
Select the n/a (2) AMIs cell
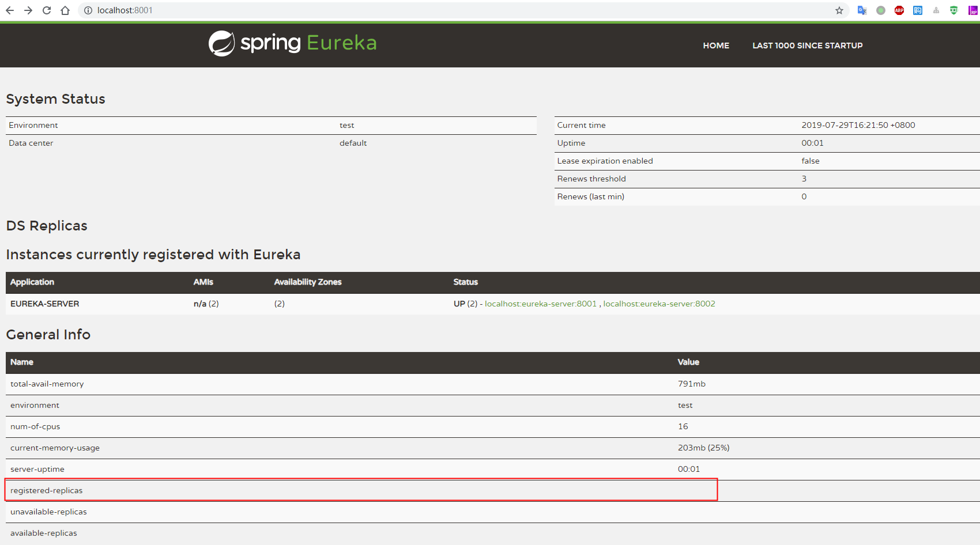point(206,304)
